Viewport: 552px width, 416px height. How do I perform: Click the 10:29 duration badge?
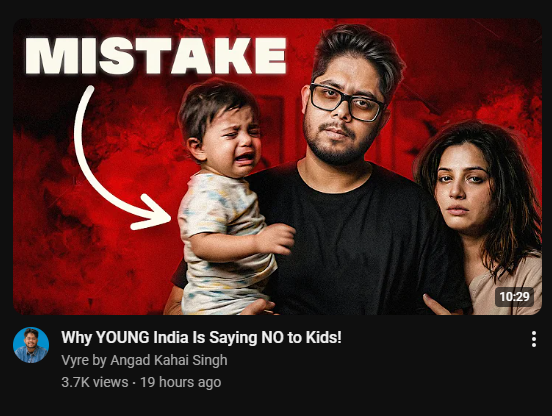514,297
